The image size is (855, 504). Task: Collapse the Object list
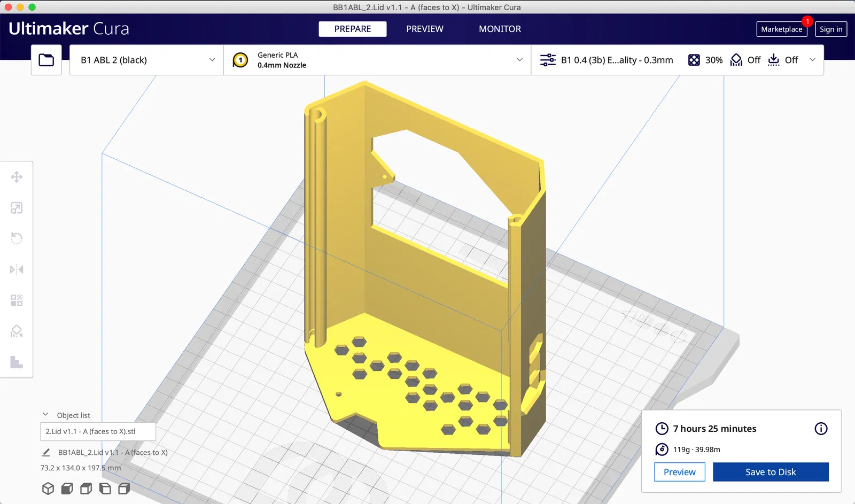(45, 415)
